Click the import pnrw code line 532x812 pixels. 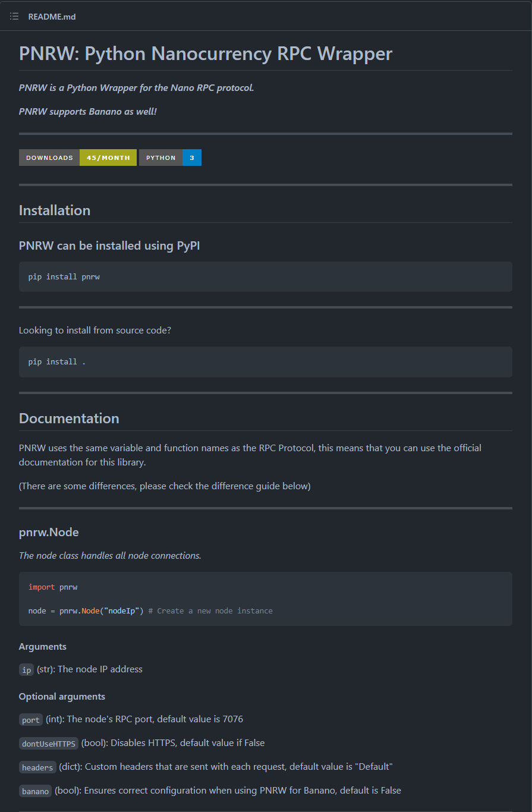pyautogui.click(x=53, y=587)
